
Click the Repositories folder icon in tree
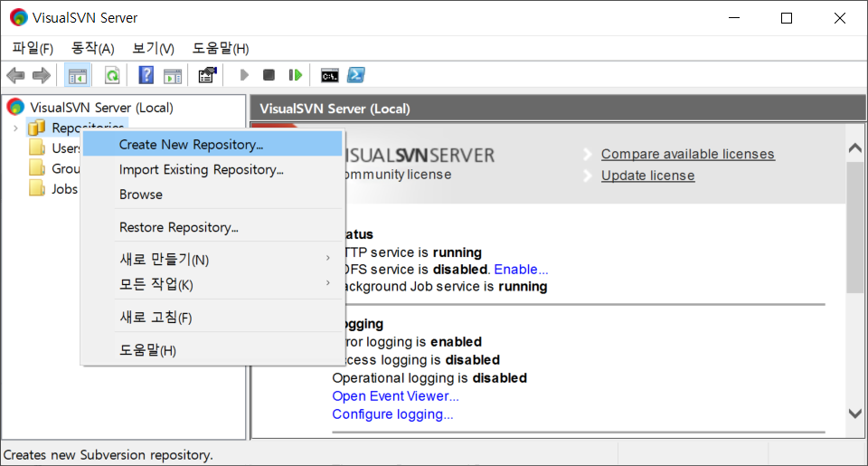[36, 128]
